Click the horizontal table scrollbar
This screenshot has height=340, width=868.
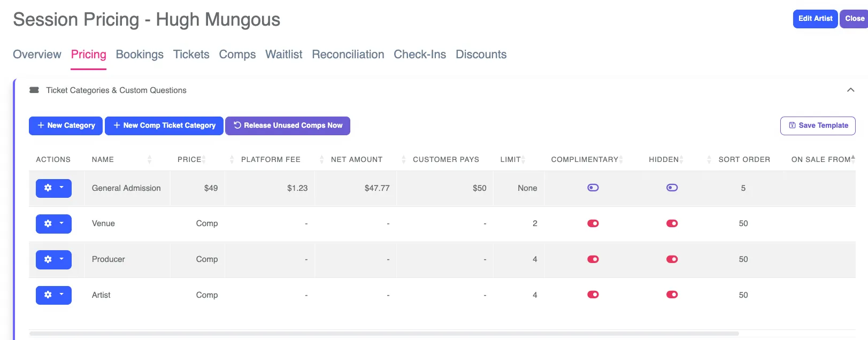(x=384, y=334)
